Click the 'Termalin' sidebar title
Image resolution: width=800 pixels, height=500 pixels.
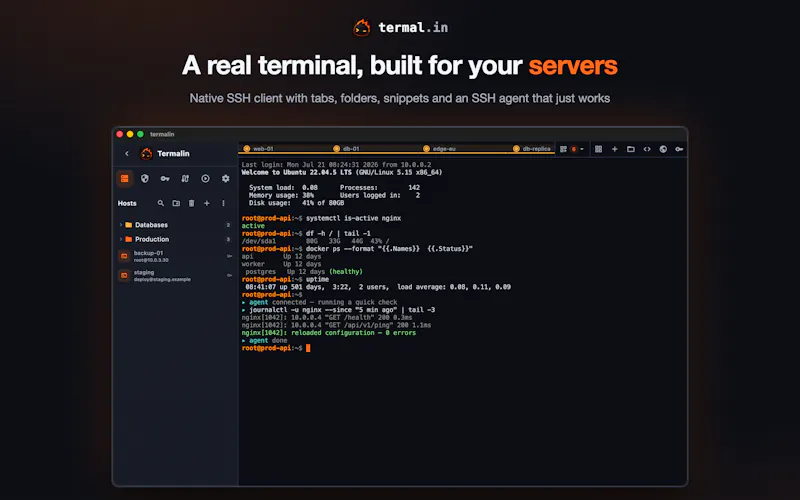click(173, 154)
